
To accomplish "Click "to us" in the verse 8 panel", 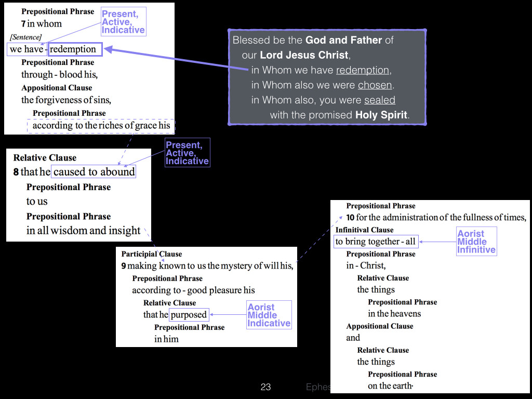I will (x=37, y=201).
